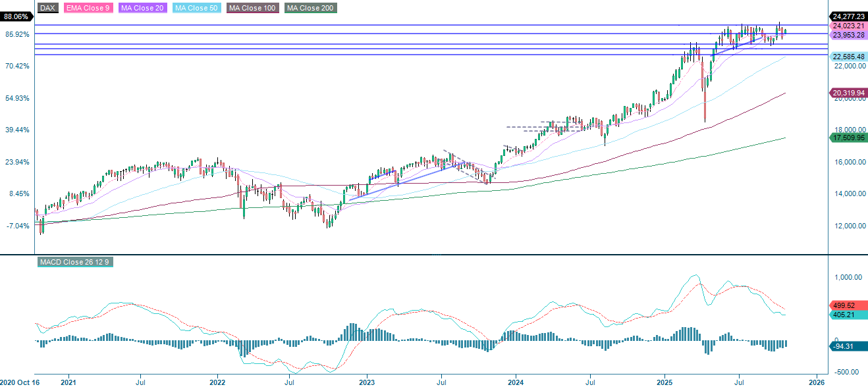Click the 54.93% axis label

(16, 98)
